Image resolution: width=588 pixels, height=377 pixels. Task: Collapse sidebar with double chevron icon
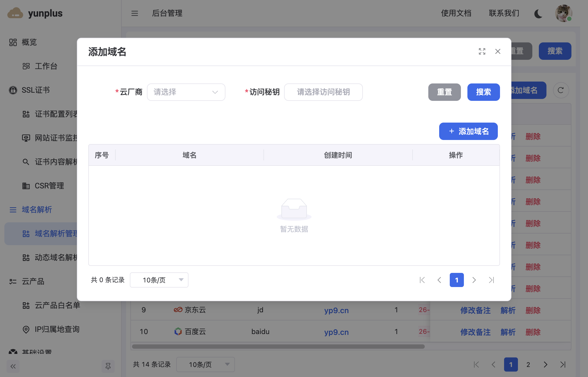[x=13, y=366]
